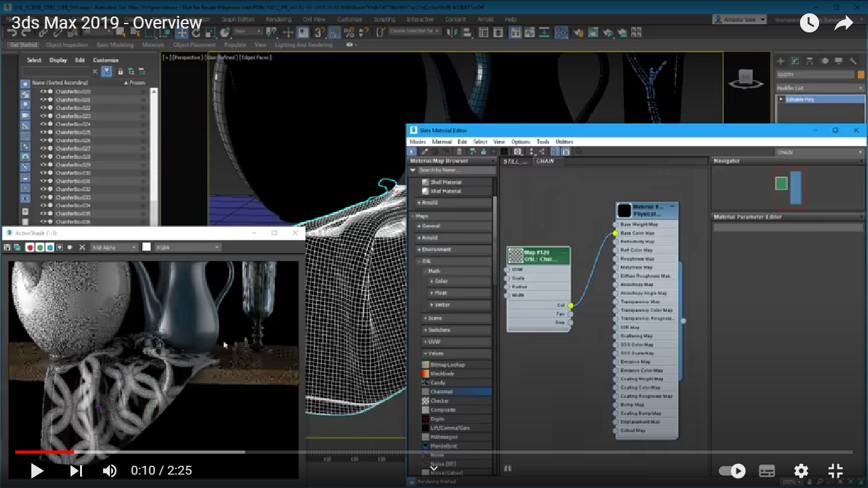
Task: Click the Scene Explorer filter funnel icon
Action: [x=107, y=72]
